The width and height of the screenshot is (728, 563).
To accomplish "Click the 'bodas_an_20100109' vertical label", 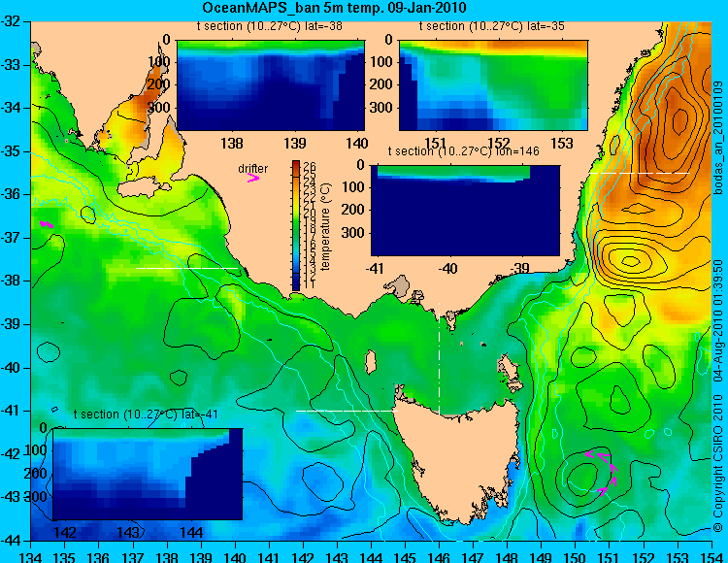I will pos(718,138).
